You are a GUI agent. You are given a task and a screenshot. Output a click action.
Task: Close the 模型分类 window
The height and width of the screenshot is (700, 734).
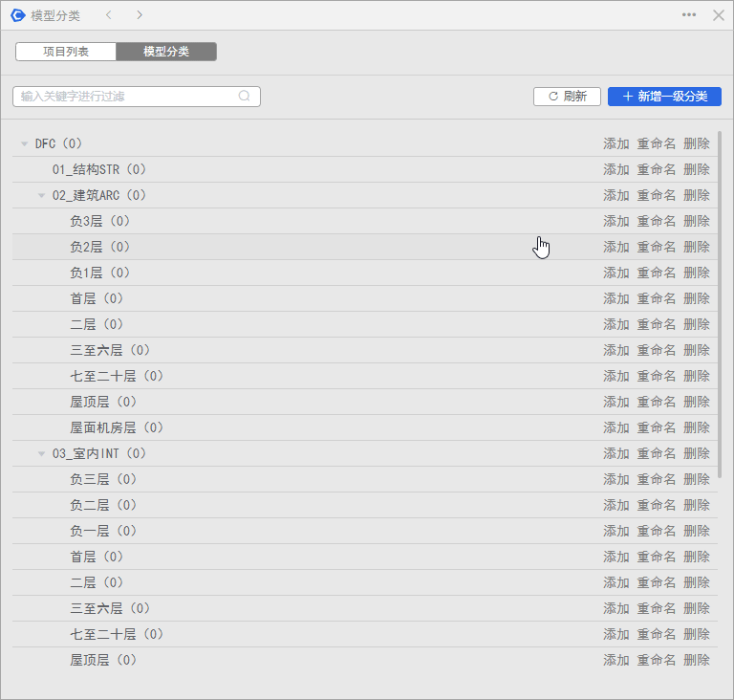tap(719, 15)
